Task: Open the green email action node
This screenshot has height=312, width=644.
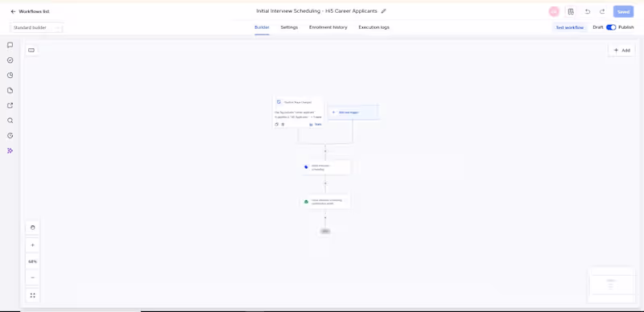Action: coord(326,202)
